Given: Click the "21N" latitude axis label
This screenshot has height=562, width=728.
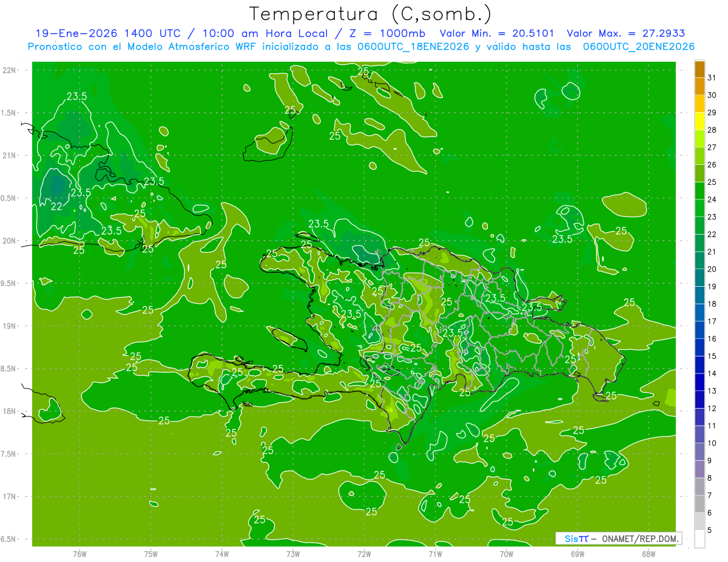Looking at the screenshot, I should pos(9,155).
